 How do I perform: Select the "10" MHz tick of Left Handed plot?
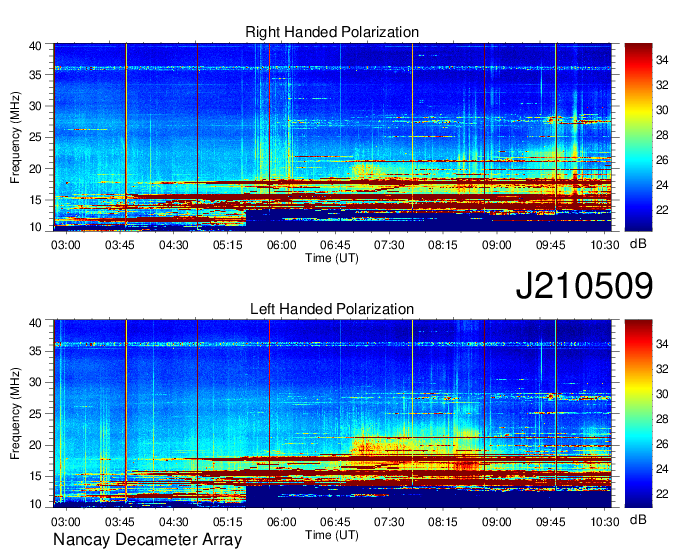pyautogui.click(x=35, y=504)
